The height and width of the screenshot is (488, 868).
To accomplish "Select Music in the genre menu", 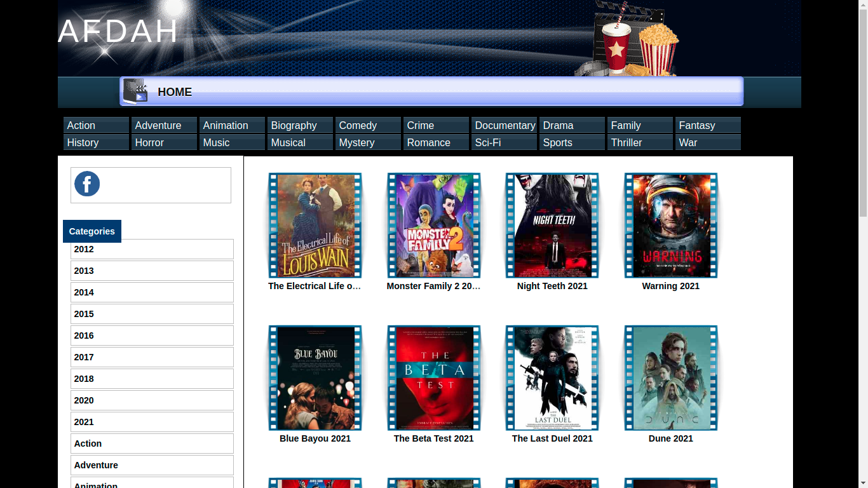I will click(x=232, y=142).
